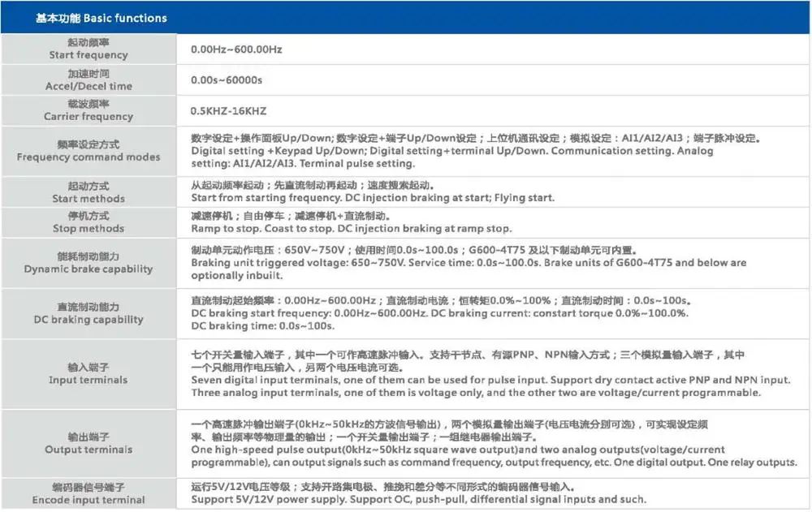Select the Output terminals row label
812x512 pixels.
tap(89, 443)
